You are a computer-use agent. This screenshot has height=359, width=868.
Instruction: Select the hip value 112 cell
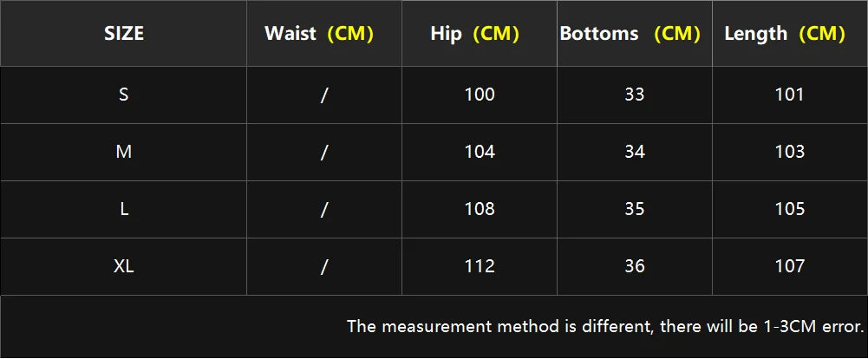[480, 266]
